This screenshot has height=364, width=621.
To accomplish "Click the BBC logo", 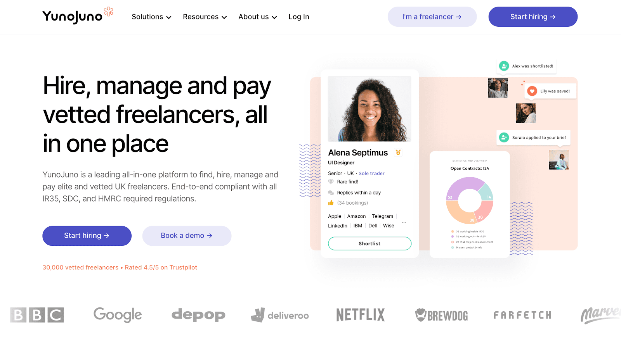I will [37, 315].
